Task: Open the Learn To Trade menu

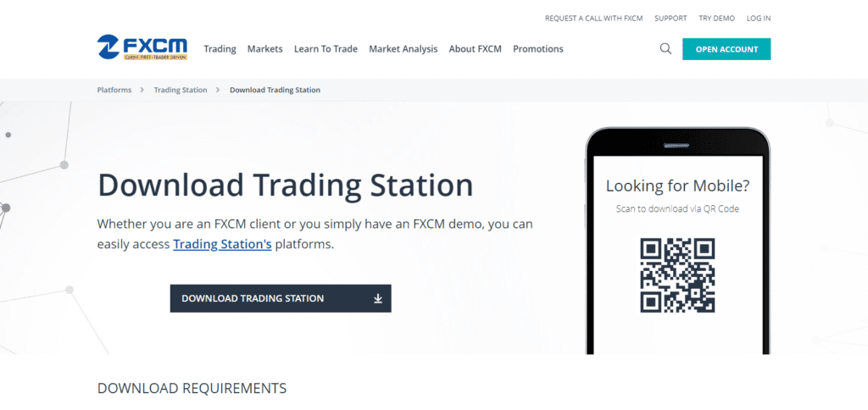Action: pos(325,48)
